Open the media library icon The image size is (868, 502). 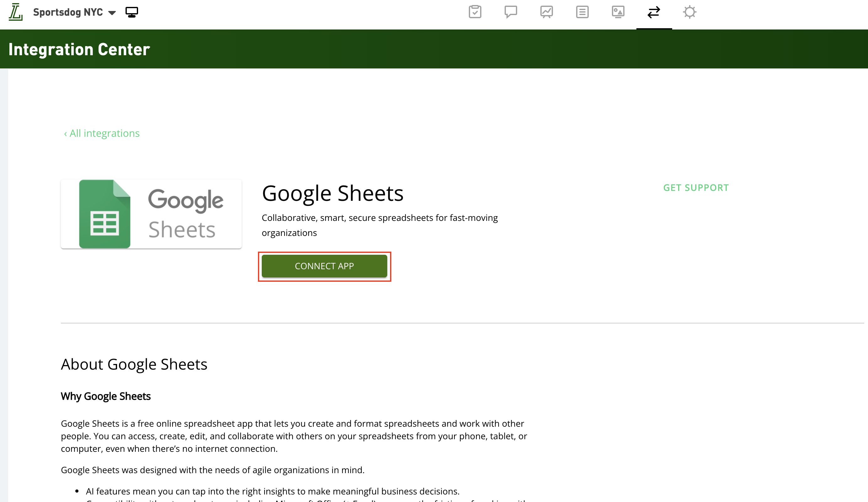tap(618, 12)
